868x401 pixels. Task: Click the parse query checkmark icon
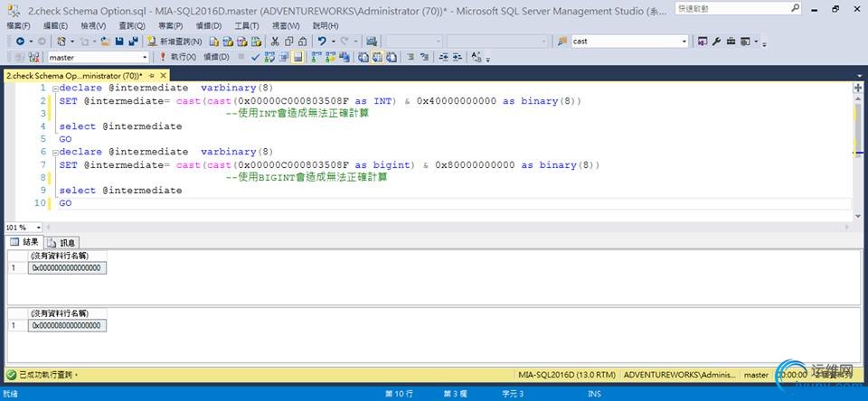(256, 57)
